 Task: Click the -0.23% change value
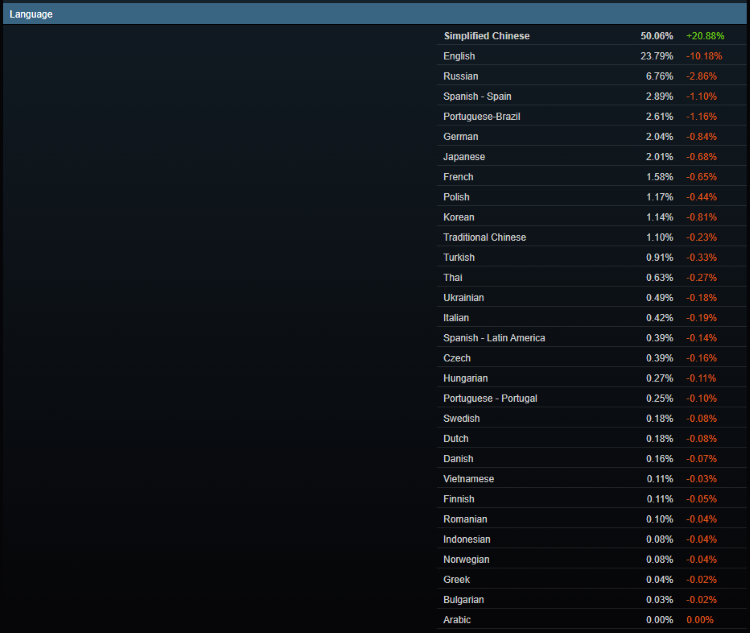click(702, 237)
